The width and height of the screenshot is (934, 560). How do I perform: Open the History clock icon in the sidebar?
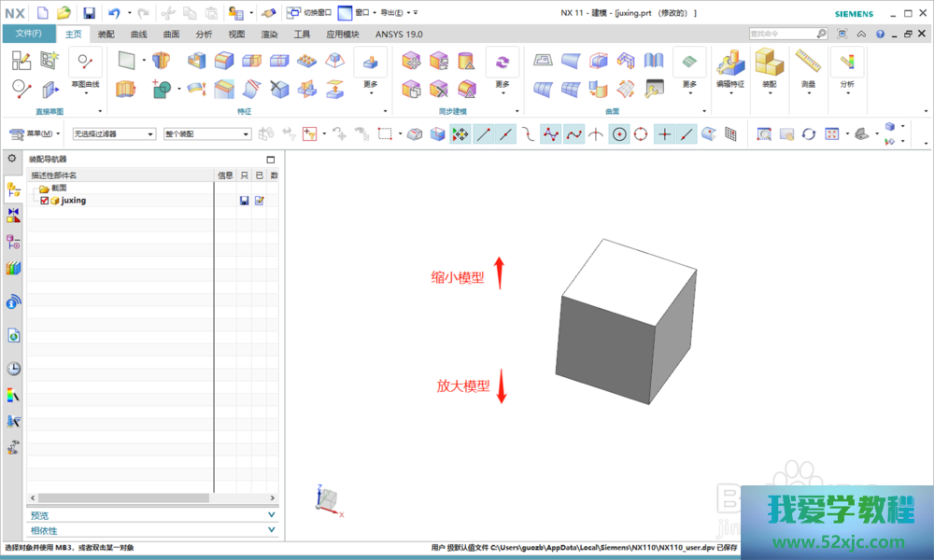(13, 369)
